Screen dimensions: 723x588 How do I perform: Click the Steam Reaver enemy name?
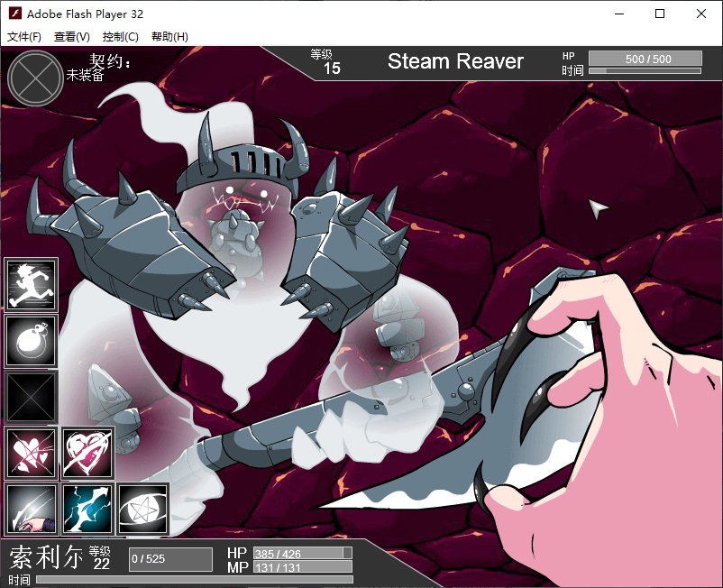point(455,61)
